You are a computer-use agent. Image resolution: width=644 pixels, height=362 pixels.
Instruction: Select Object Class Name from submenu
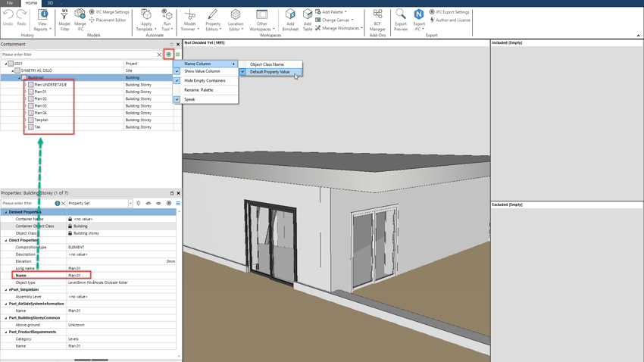pos(267,64)
